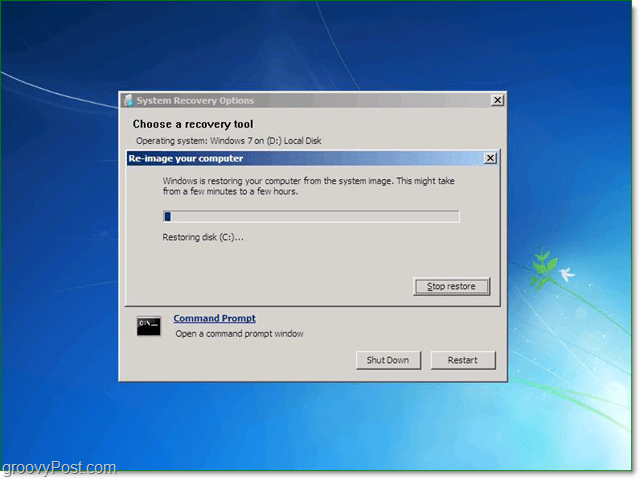The width and height of the screenshot is (640, 479).
Task: Click the restore progress bar
Action: point(311,216)
